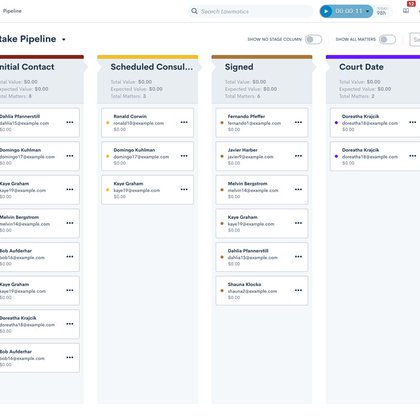Open options for Domingo Kuhlman in Initial Contact column
The width and height of the screenshot is (420, 420).
tap(70, 156)
